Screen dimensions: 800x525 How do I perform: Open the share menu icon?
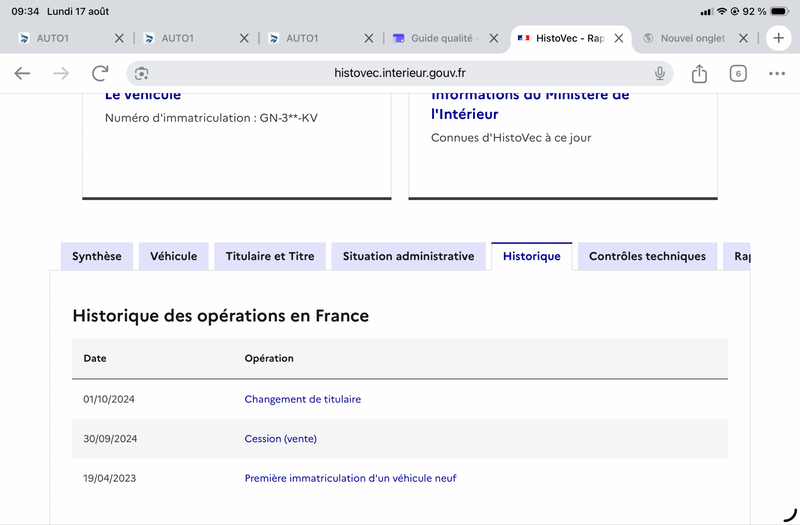coord(699,73)
